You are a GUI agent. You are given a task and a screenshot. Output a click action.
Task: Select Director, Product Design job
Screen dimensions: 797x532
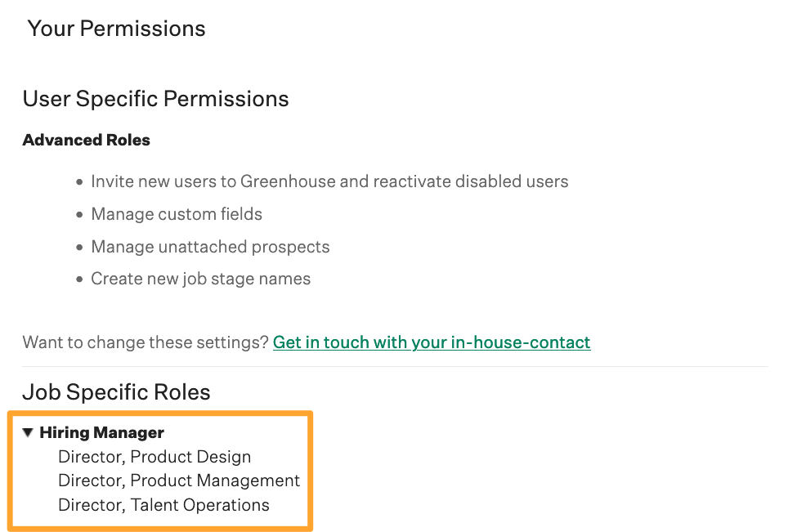click(x=154, y=456)
